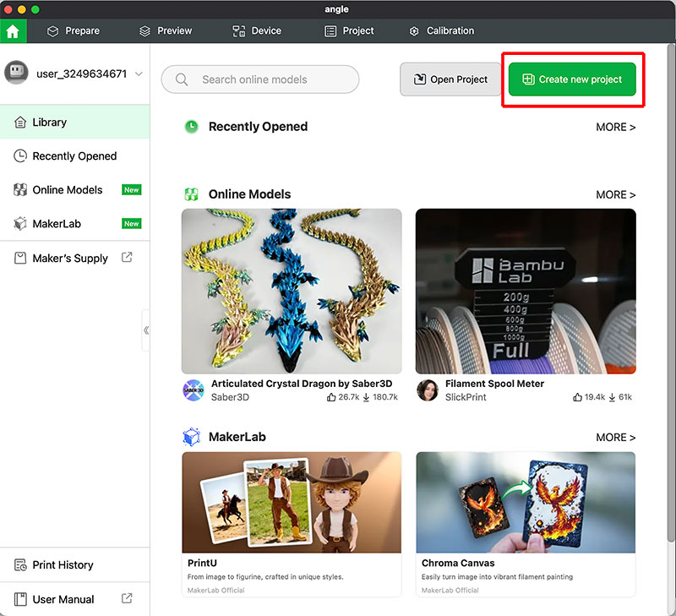
Task: Click external-link icon next to Maker's Supply
Action: click(x=127, y=258)
